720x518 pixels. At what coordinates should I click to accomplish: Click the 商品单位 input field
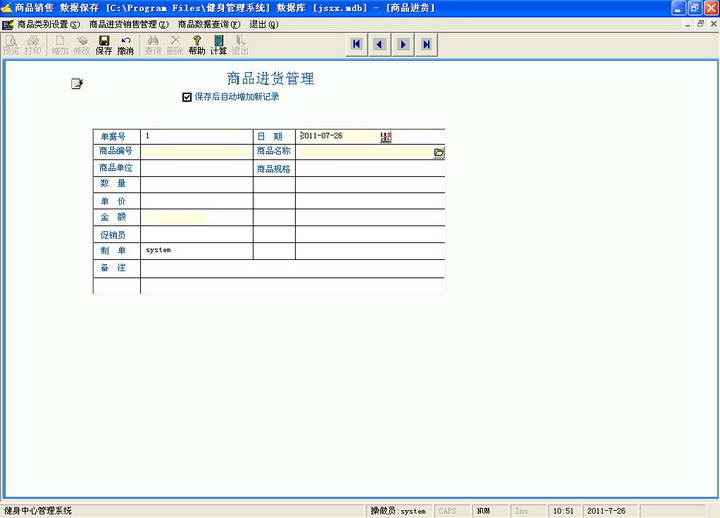click(197, 168)
